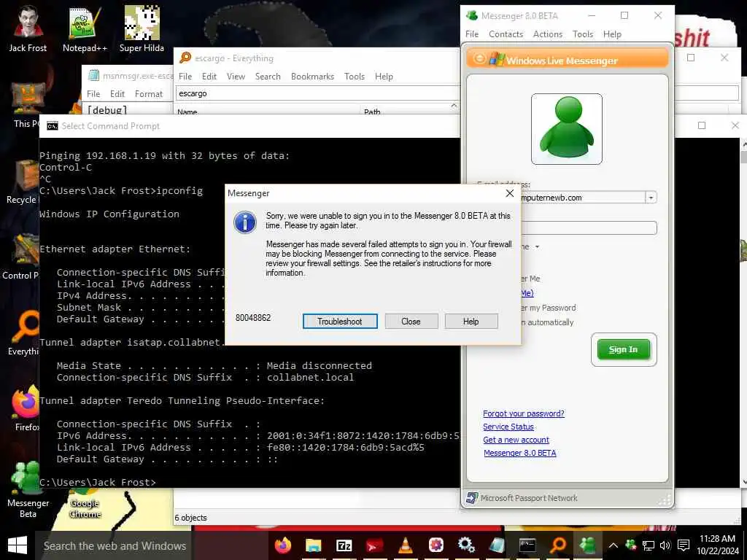747x560 pixels.
Task: Open Everything Bookmarks menu
Action: point(312,76)
